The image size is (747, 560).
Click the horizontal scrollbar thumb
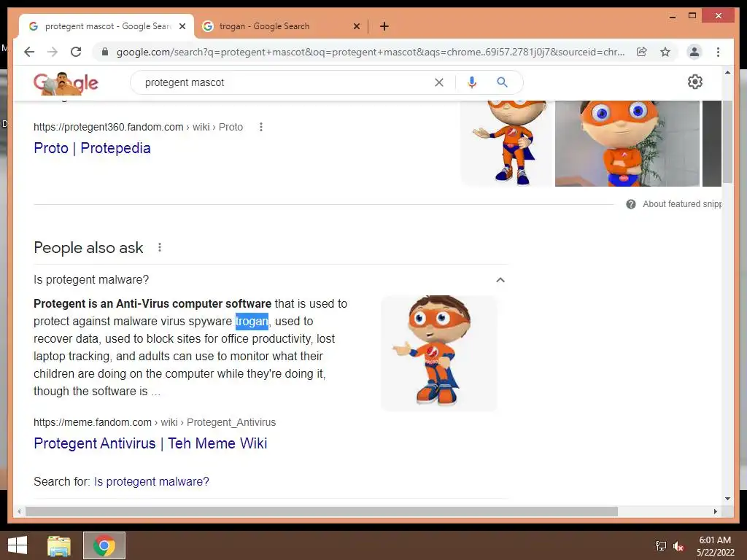coord(322,511)
